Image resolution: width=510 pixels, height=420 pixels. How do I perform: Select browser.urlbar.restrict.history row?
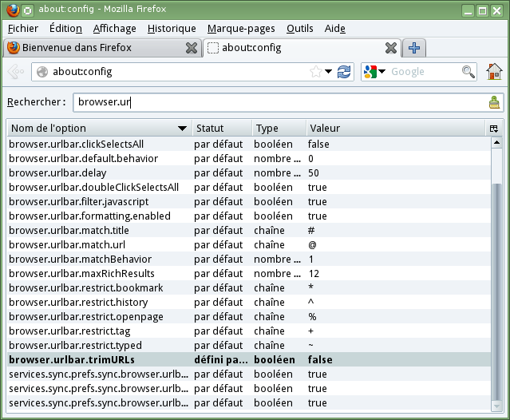[249, 303]
